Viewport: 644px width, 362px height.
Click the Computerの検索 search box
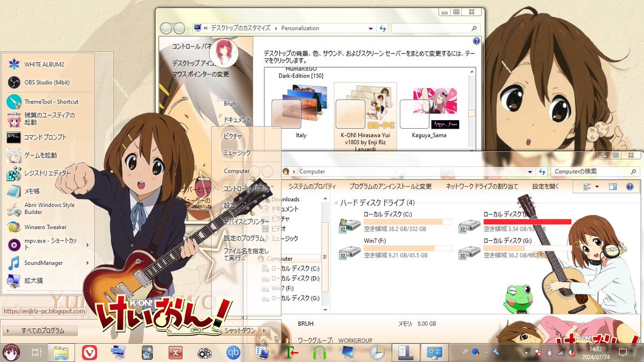[x=595, y=171]
